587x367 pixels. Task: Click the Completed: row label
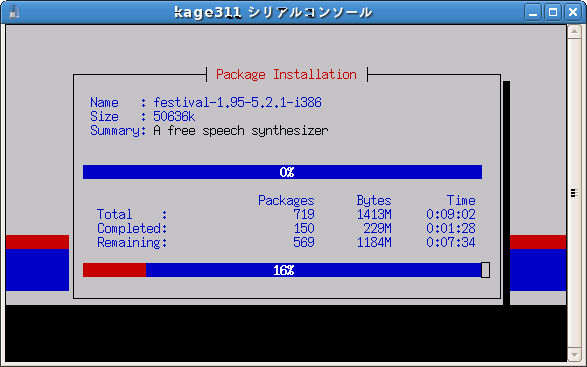pyautogui.click(x=132, y=229)
